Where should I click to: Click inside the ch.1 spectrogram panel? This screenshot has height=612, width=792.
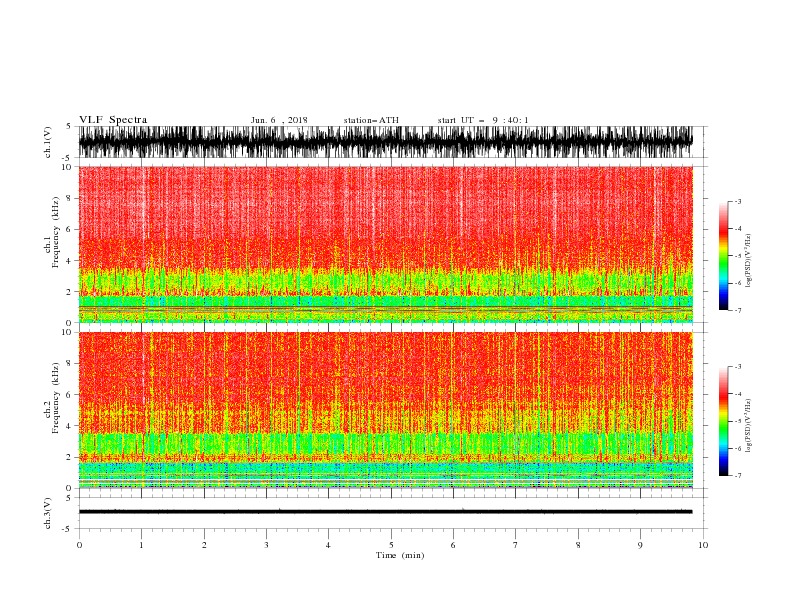[385, 244]
